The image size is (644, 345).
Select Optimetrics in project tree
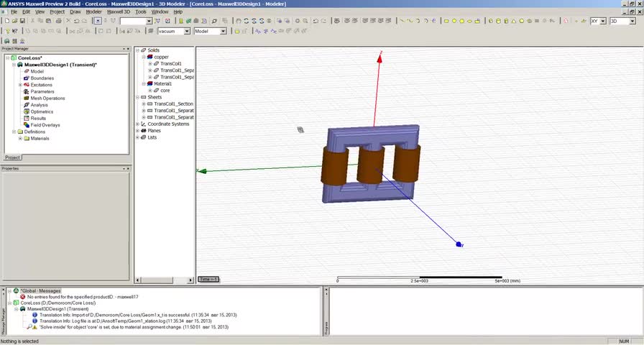[42, 111]
